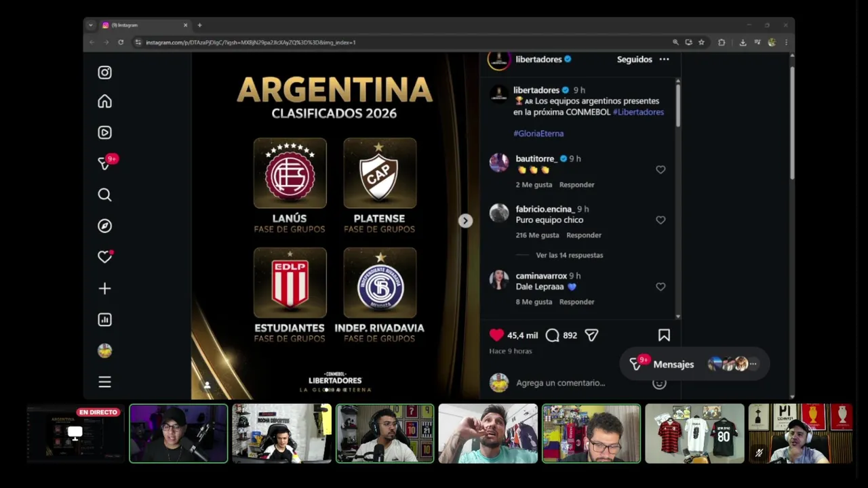The height and width of the screenshot is (488, 868).
Task: Open emoji picker in comment box
Action: [x=659, y=383]
